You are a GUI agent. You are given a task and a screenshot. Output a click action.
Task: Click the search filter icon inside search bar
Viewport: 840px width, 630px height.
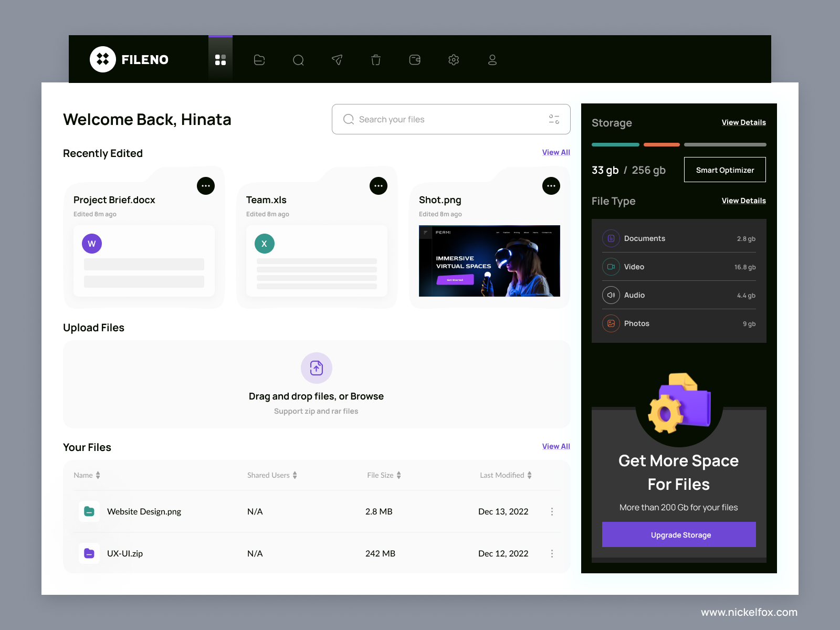coord(553,119)
